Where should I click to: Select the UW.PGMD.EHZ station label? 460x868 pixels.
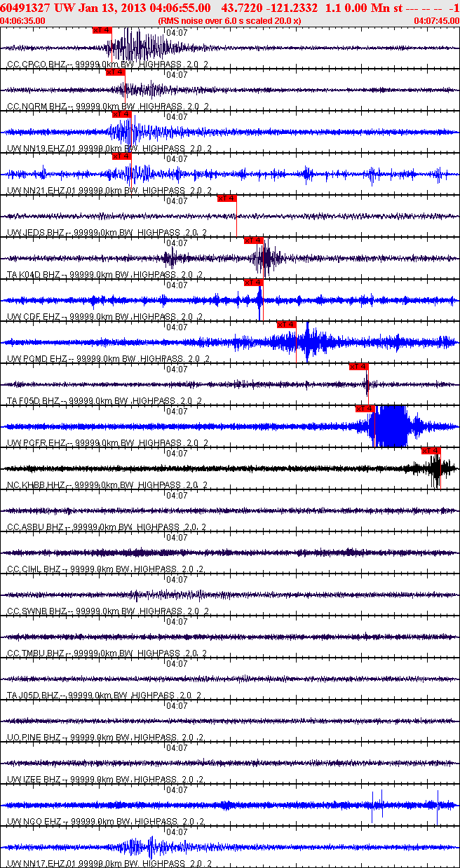[x=36, y=358]
